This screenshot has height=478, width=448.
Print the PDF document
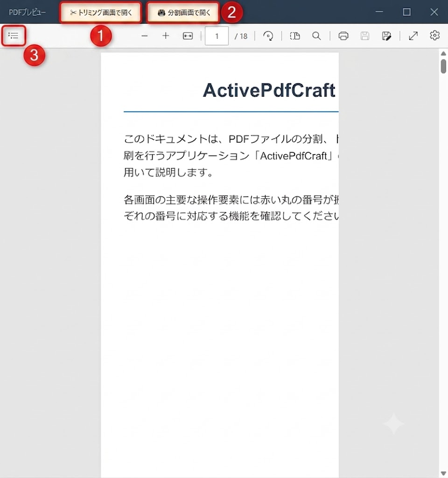(x=343, y=36)
